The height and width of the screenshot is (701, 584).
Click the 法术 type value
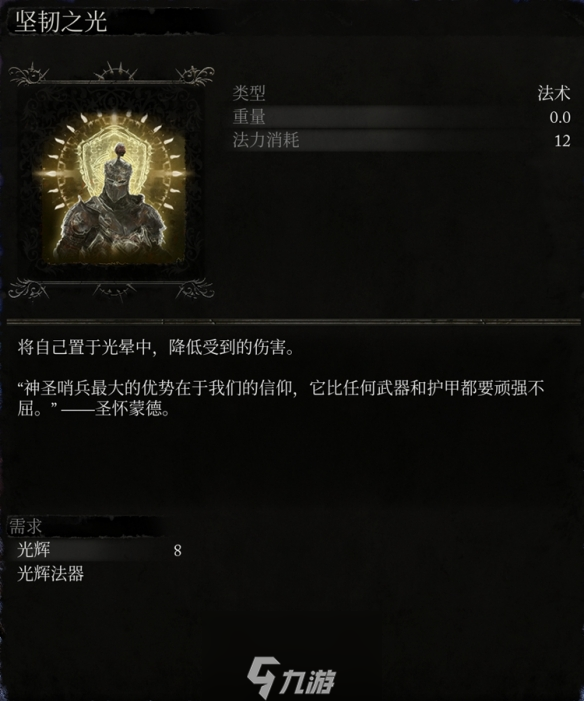pyautogui.click(x=554, y=93)
